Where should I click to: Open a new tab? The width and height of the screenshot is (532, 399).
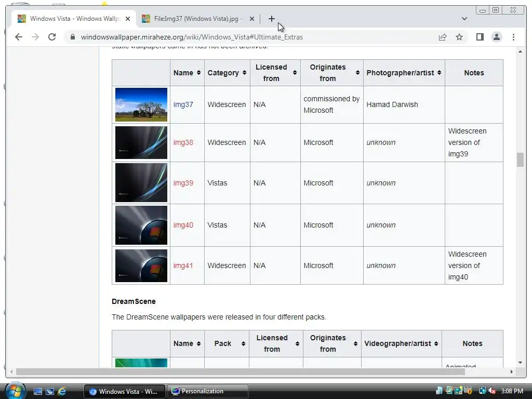[271, 19]
